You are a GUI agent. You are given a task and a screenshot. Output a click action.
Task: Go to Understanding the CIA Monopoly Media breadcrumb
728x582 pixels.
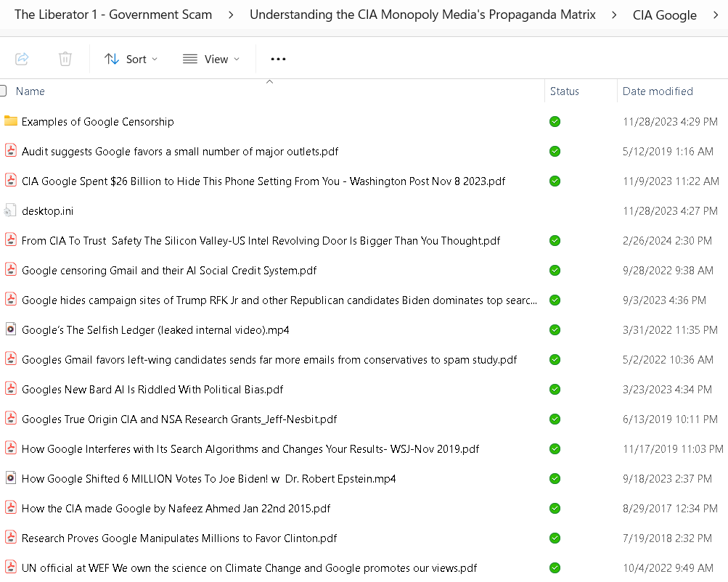click(422, 15)
